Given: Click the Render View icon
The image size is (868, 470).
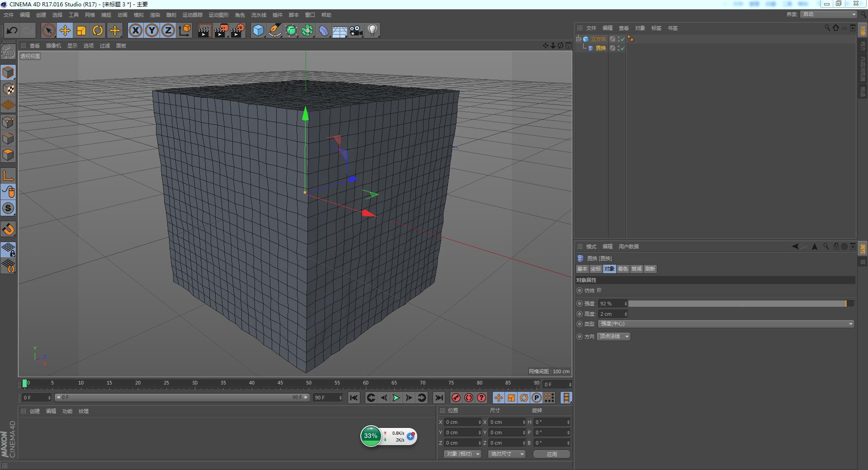Looking at the screenshot, I should point(204,30).
